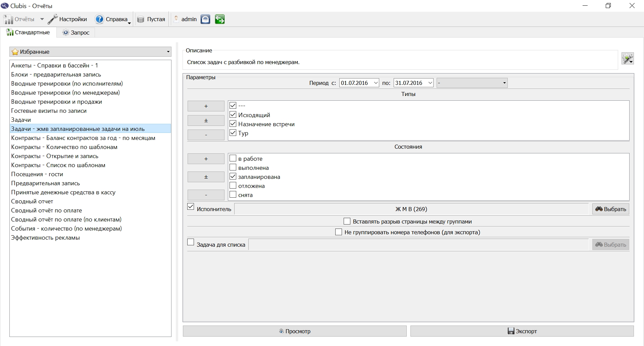Open the Отчёты reports toolbar button
The width and height of the screenshot is (644, 346).
tap(19, 19)
